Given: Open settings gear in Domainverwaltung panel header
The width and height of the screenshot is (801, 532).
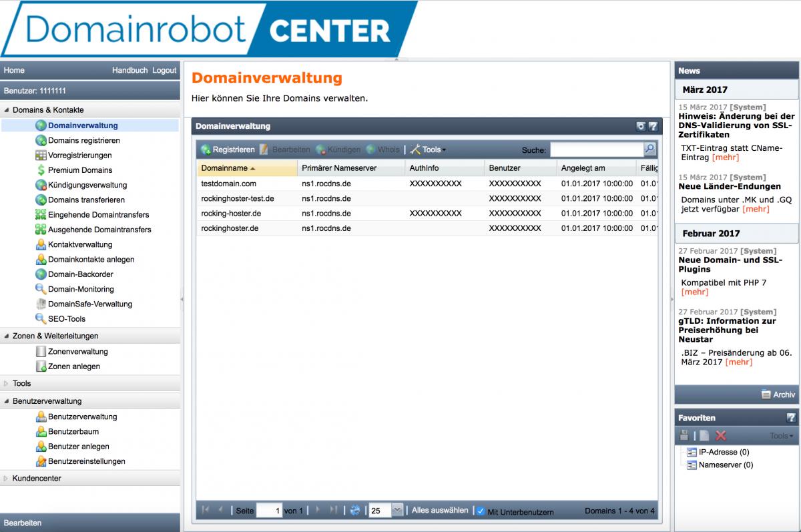Looking at the screenshot, I should coord(641,126).
